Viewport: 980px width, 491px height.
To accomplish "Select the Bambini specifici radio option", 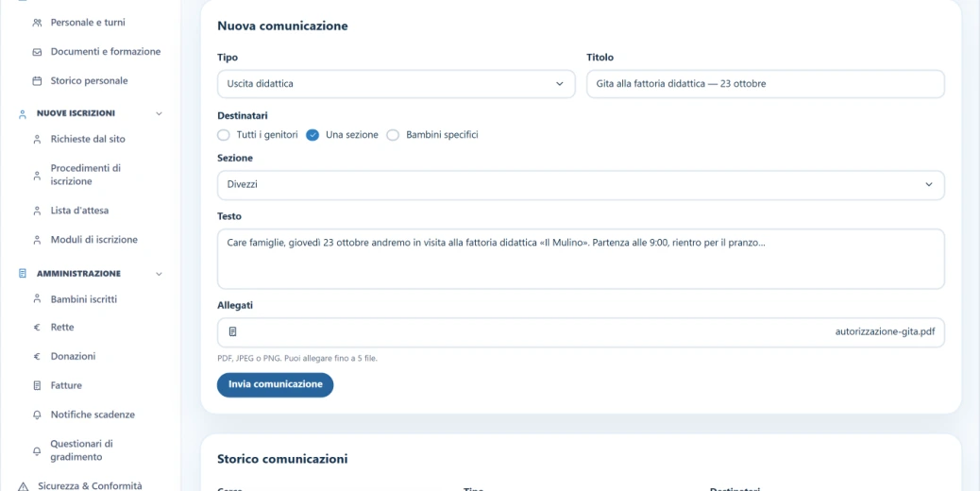I will [x=393, y=135].
